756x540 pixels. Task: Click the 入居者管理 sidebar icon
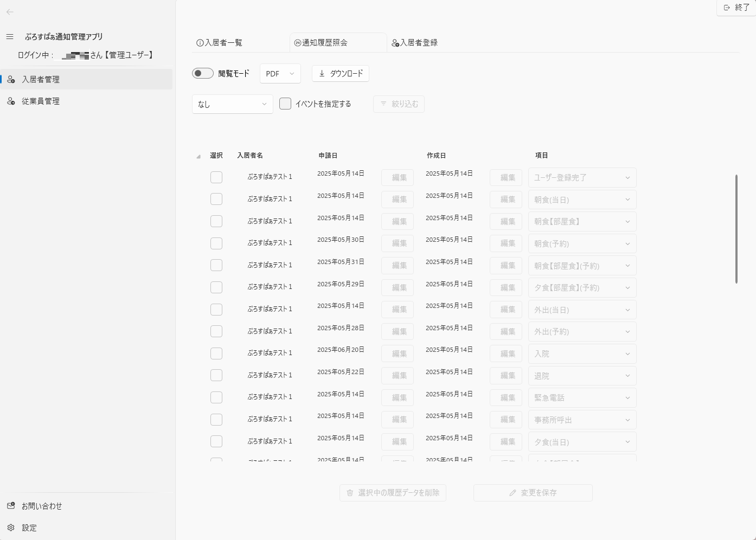11,80
